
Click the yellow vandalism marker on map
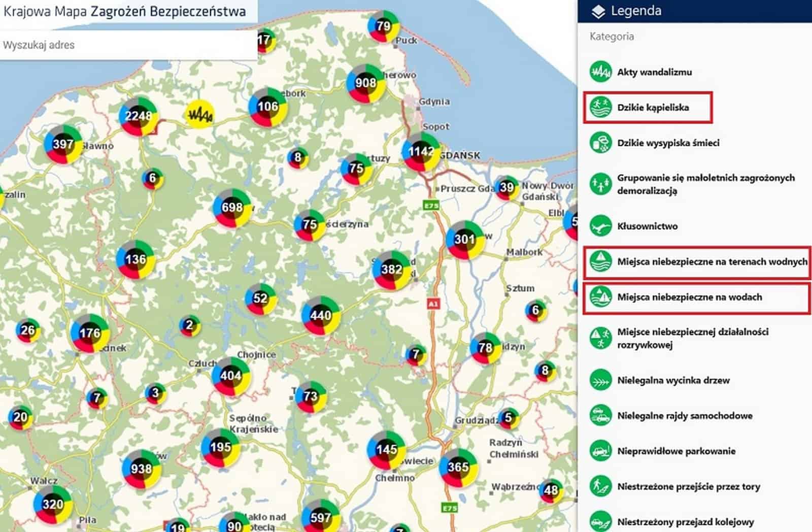199,114
